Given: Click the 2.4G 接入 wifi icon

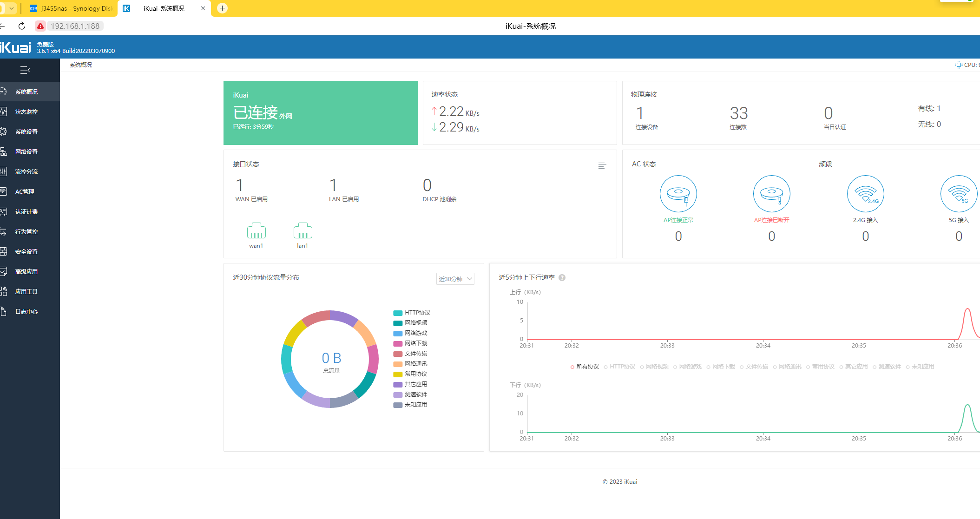Looking at the screenshot, I should [866, 194].
